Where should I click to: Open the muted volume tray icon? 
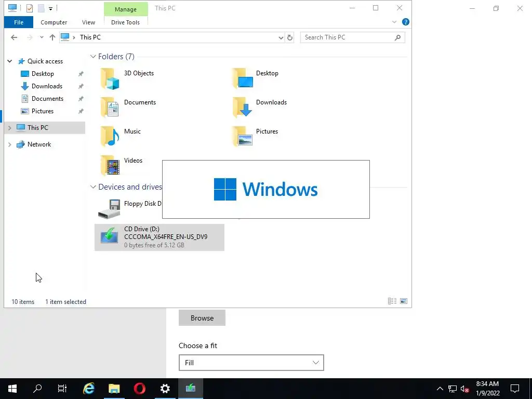[x=465, y=389]
